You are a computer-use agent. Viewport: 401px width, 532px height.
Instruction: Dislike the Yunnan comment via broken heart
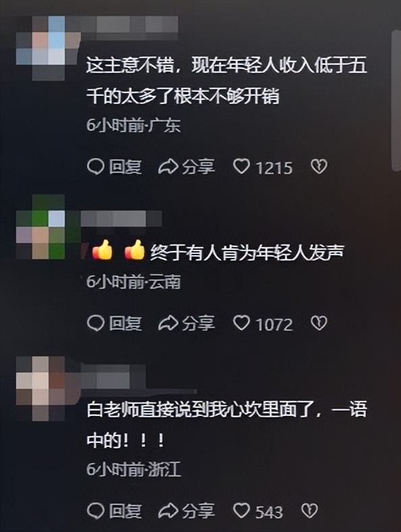coord(319,323)
